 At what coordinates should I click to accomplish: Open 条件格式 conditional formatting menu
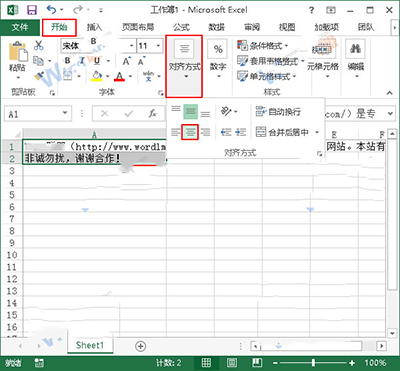[263, 45]
